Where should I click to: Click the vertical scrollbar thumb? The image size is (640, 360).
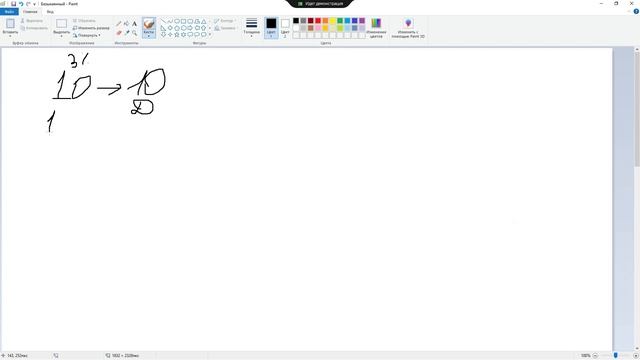tap(637, 109)
